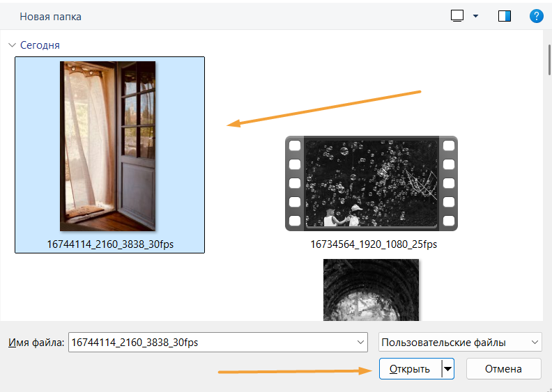Focus the "Имя файла" input field
The image size is (552, 392).
[218, 342]
